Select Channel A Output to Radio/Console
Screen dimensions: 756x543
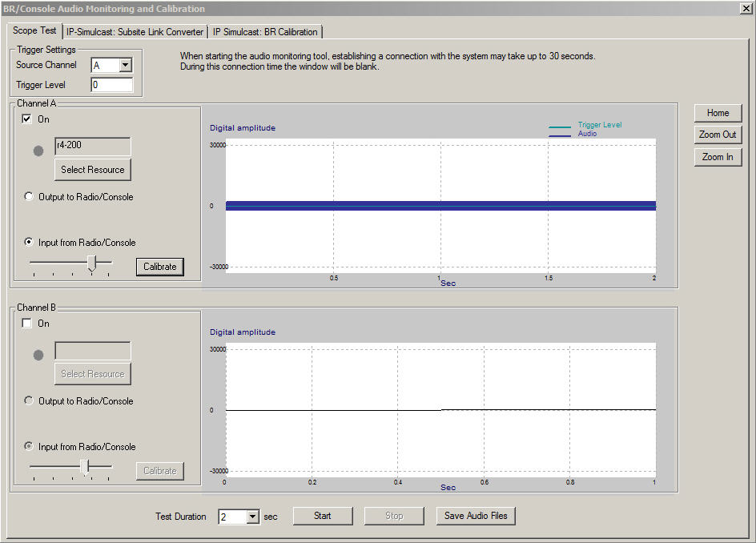click(x=30, y=197)
